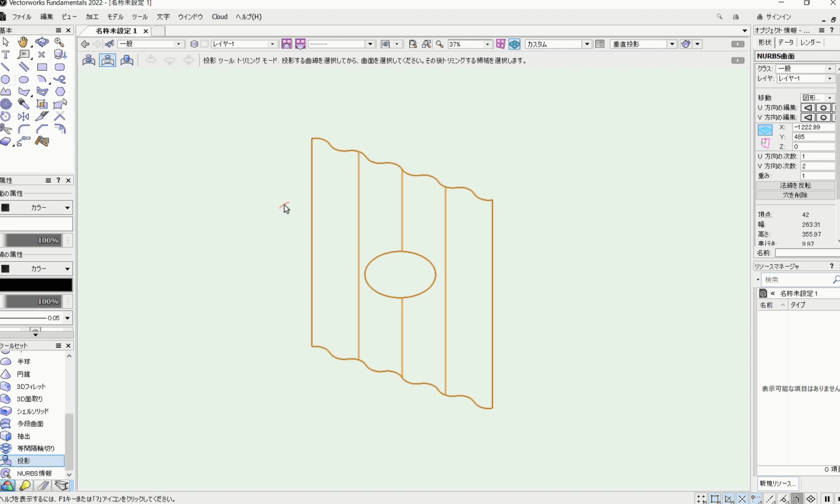Select the Chamfer tool
The height and width of the screenshot is (504, 840).
(42, 129)
